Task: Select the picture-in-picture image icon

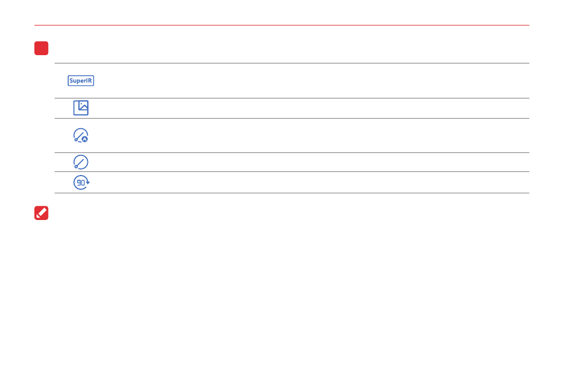Action: (81, 108)
